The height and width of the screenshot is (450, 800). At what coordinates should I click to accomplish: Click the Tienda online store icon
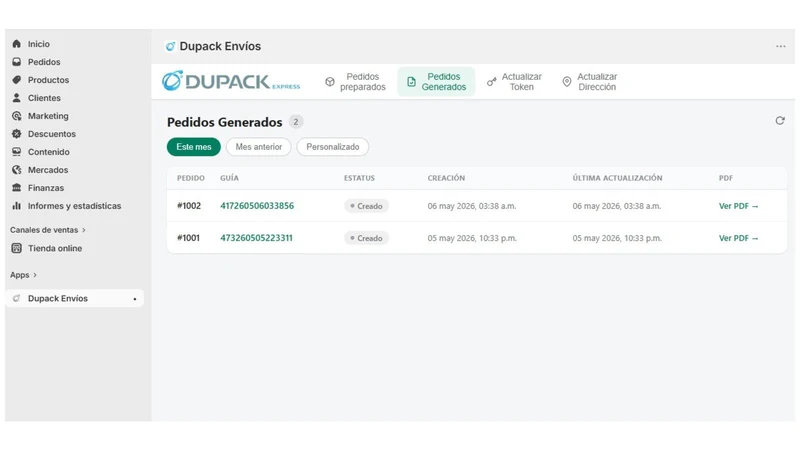[x=16, y=248]
